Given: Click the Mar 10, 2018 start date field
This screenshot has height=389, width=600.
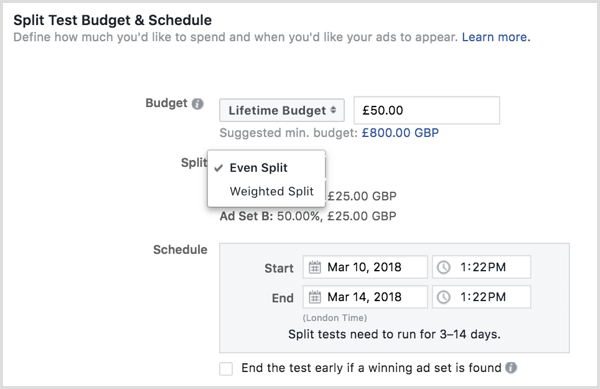Looking at the screenshot, I should (365, 267).
